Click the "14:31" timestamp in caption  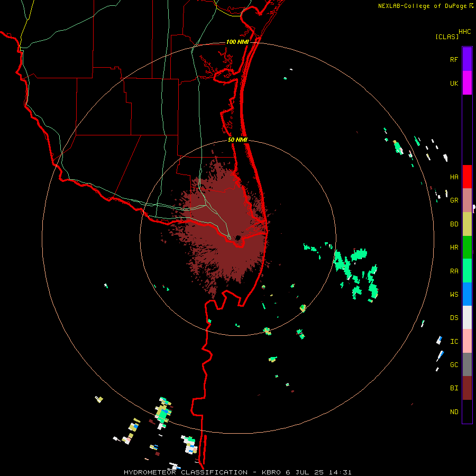point(341,472)
